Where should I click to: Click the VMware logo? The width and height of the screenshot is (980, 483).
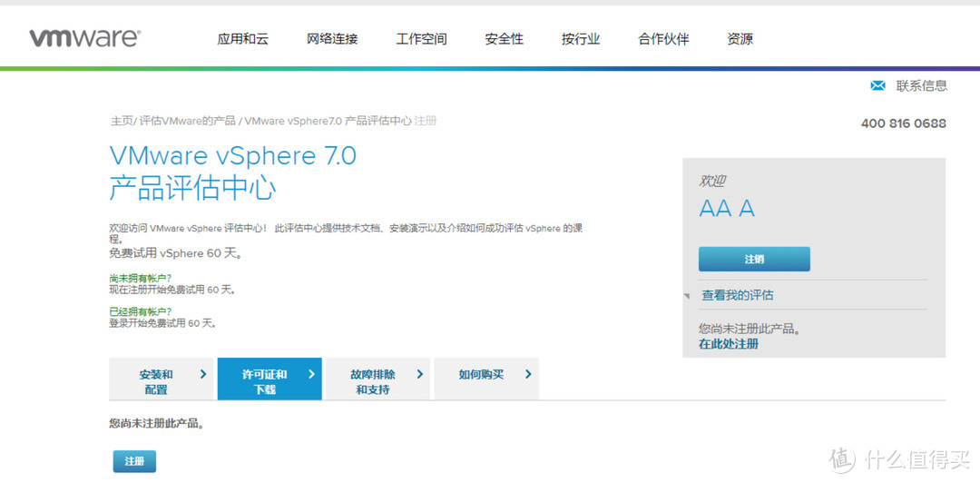[x=84, y=38]
